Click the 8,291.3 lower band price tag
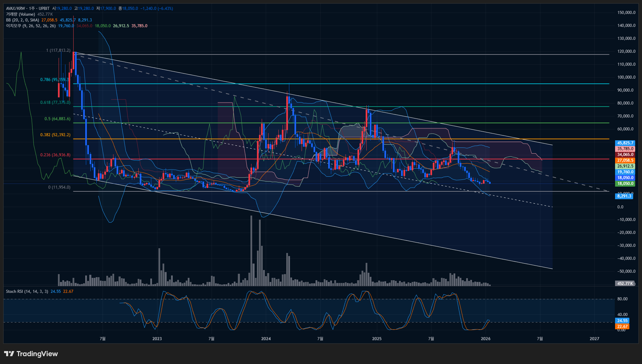Screen dimensions: 642x364 coord(624,196)
